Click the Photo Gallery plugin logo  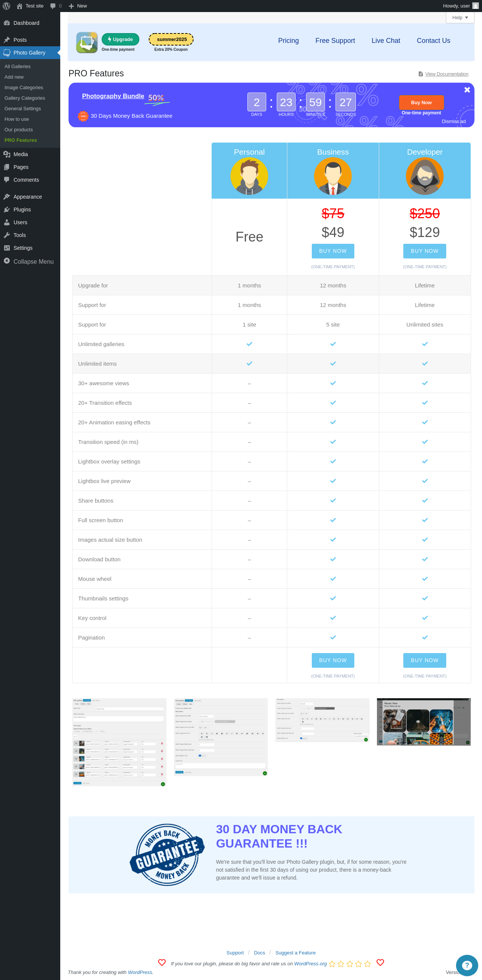click(87, 42)
